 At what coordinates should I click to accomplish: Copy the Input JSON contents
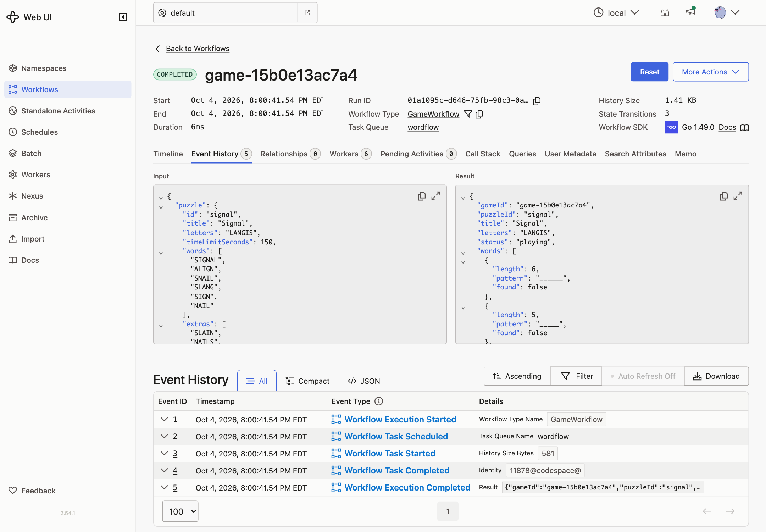[422, 196]
